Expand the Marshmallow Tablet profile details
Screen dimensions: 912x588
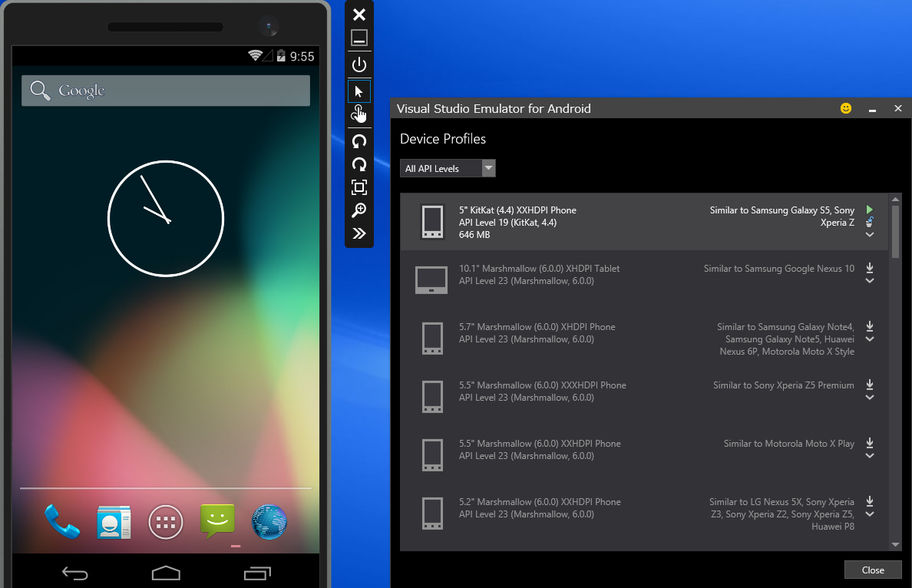869,280
